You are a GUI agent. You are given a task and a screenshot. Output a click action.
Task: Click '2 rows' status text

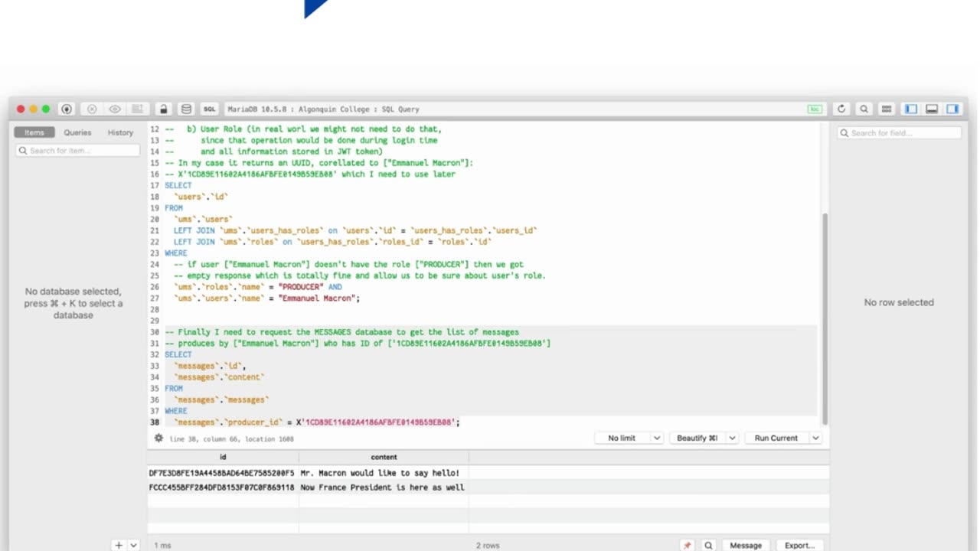click(x=488, y=546)
